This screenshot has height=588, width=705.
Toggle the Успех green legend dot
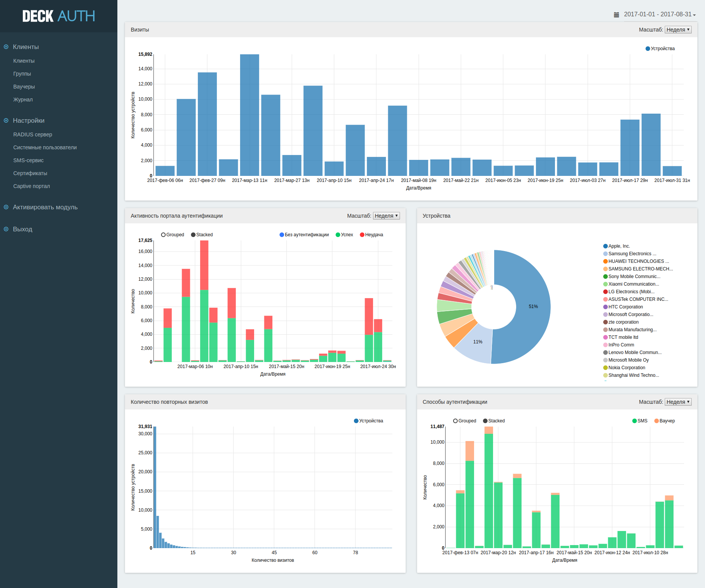point(338,235)
